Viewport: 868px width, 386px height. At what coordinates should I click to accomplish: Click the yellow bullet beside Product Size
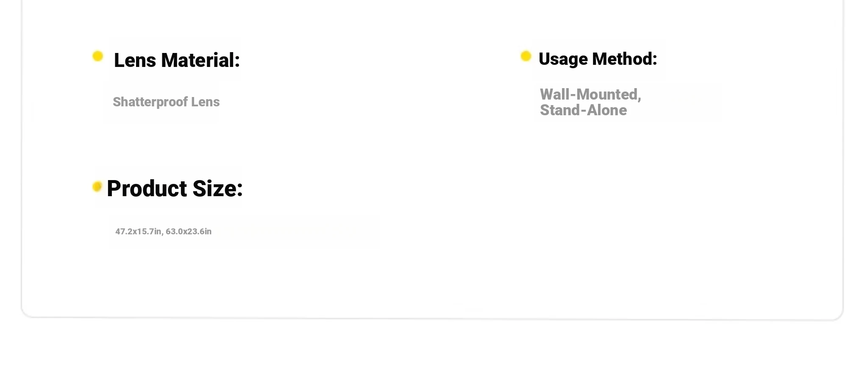[x=97, y=187]
